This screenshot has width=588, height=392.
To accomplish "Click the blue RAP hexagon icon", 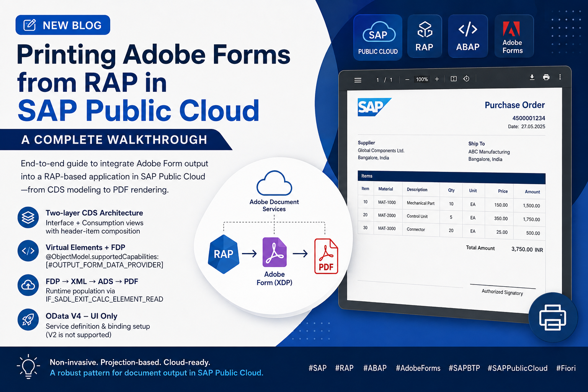I will [224, 254].
